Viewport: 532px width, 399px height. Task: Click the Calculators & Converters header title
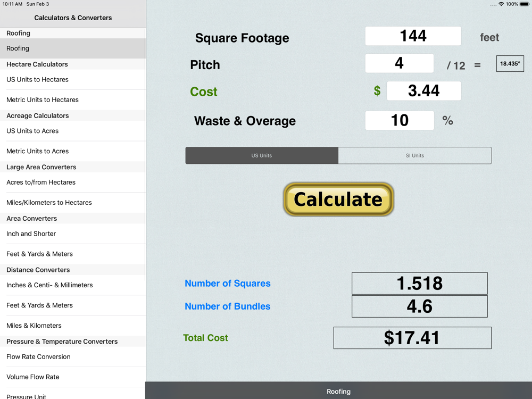click(73, 18)
